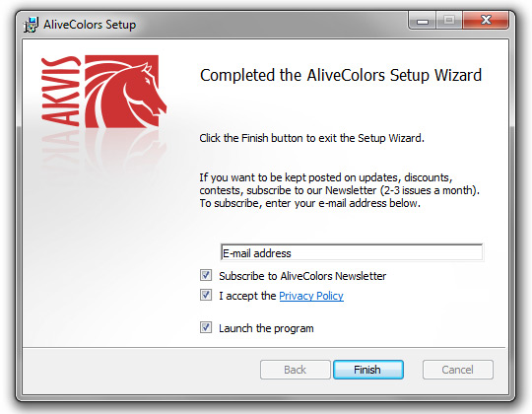Close the setup wizard with the red X

coord(486,21)
